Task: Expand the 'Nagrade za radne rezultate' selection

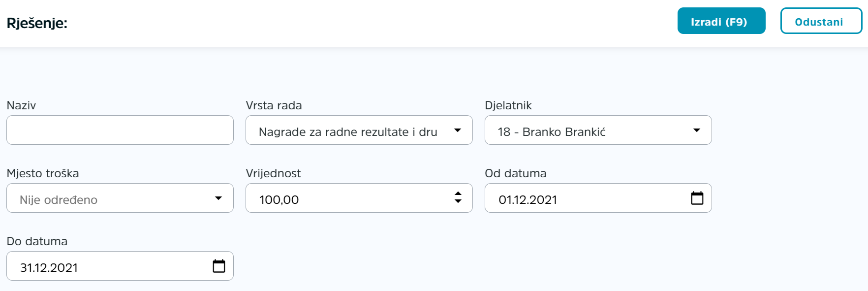Action: (x=359, y=130)
